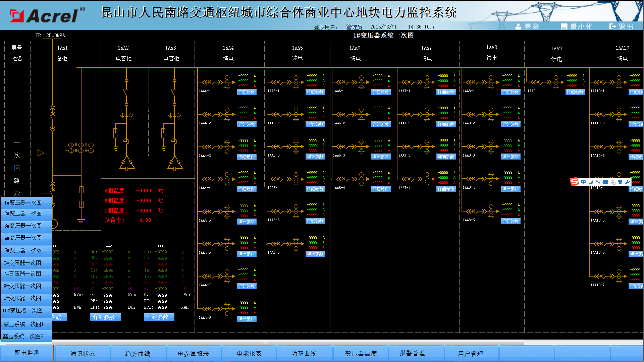Click the 1AA4-1 feeder breaker symbol
Screen dimensions: 644x362
pyautogui.click(x=212, y=82)
